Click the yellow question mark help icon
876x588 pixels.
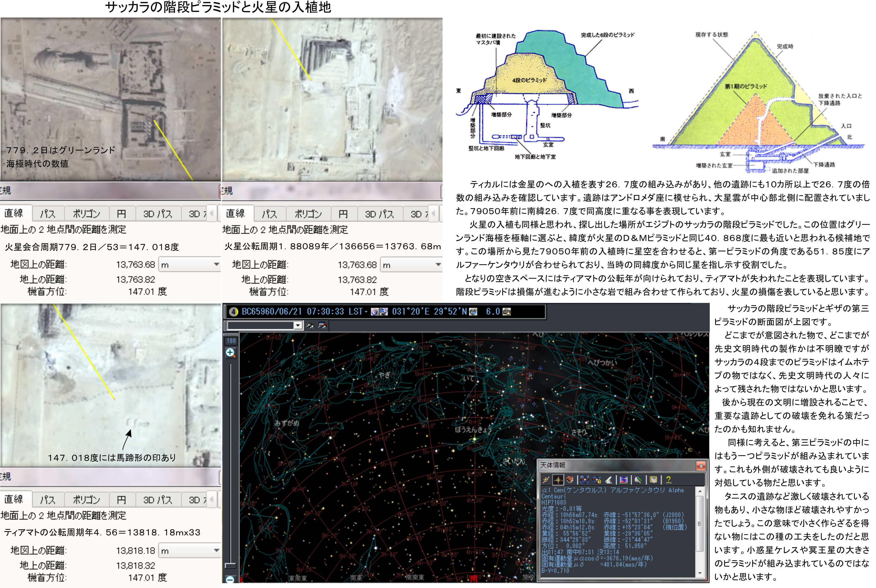669,480
